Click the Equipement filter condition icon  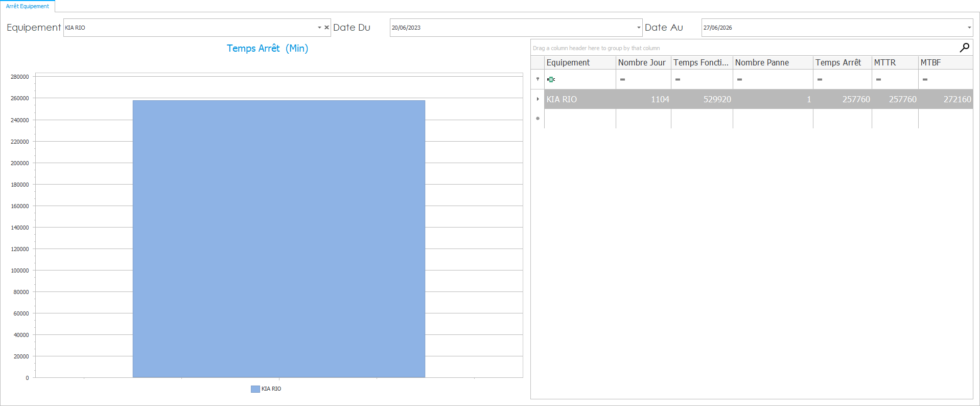[551, 79]
